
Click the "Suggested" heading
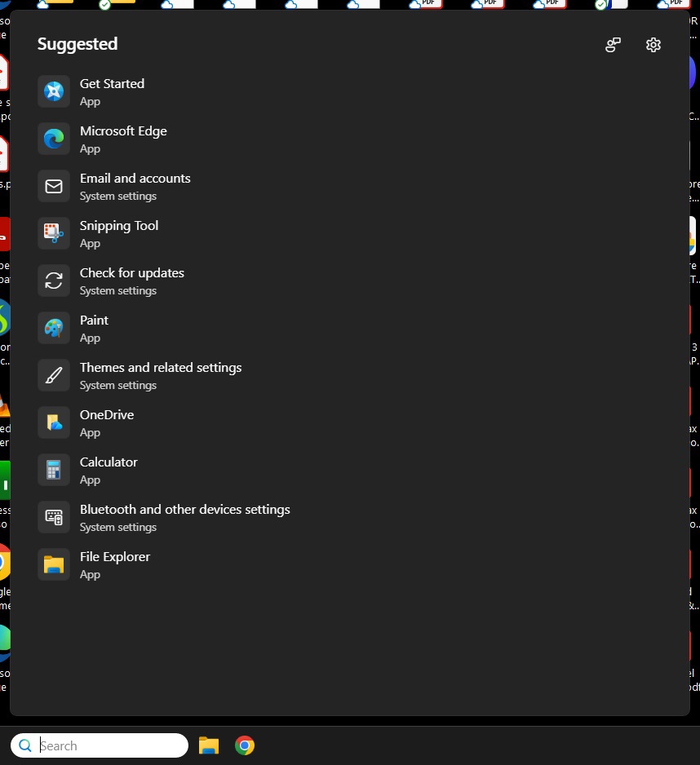pyautogui.click(x=78, y=44)
